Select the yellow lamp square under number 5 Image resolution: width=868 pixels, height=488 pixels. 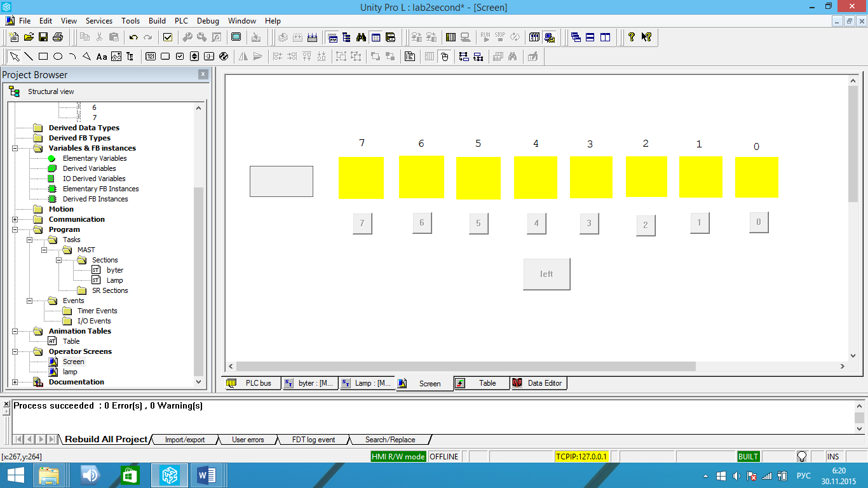[478, 178]
